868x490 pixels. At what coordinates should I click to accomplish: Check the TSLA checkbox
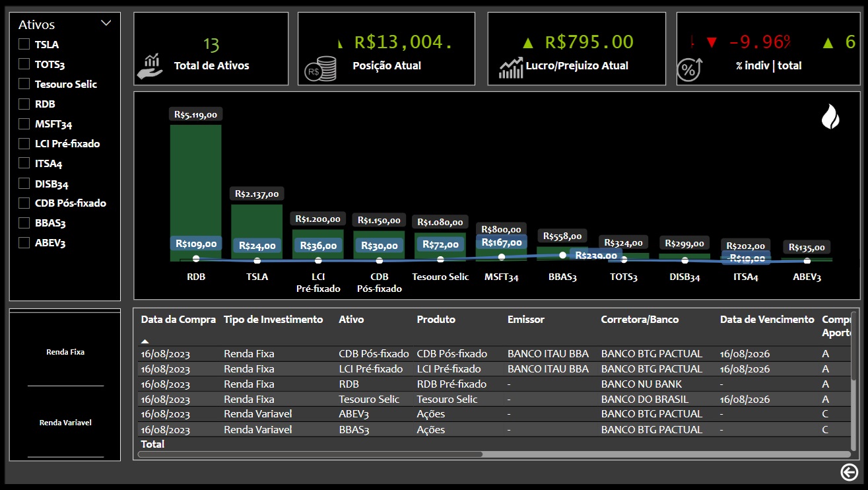(24, 44)
